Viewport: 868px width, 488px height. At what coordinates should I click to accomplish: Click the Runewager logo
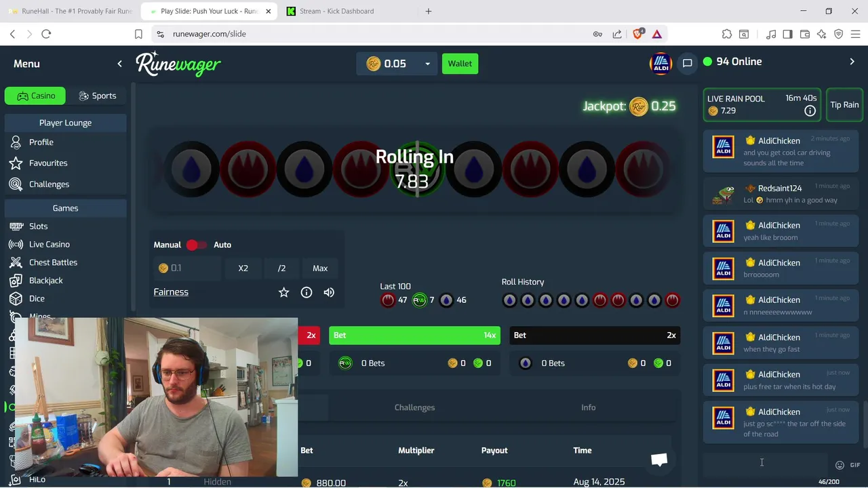pyautogui.click(x=178, y=64)
